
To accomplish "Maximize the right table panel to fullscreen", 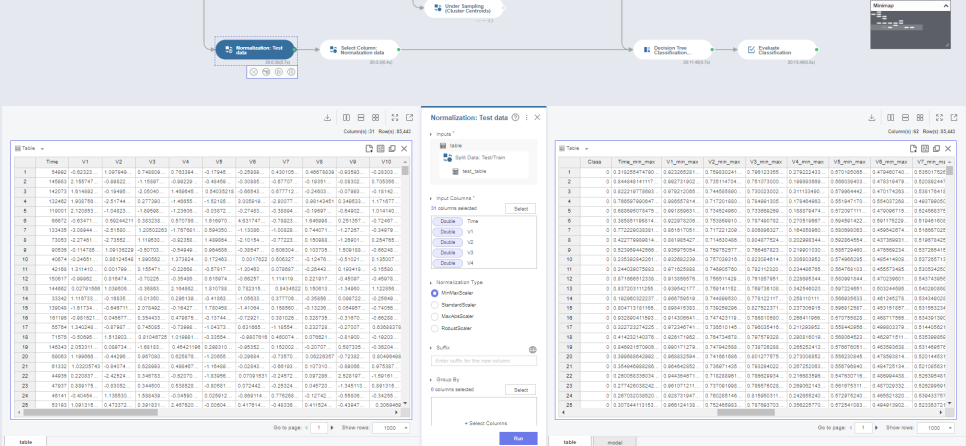I will click(939, 118).
